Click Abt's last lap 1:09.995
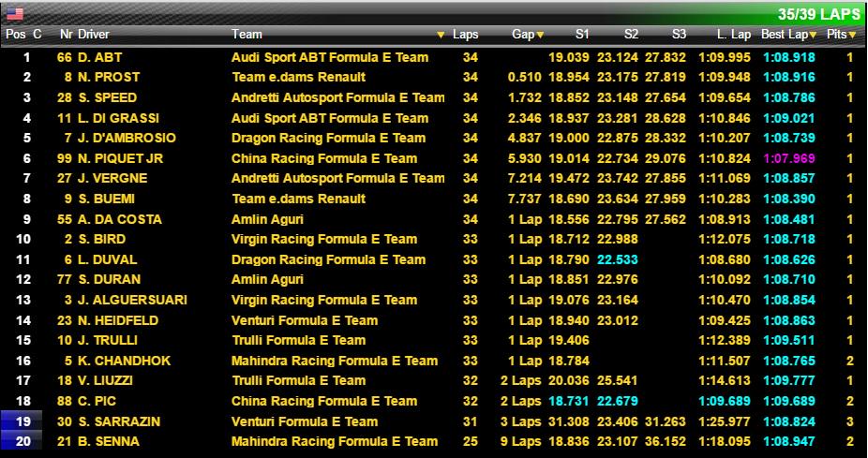The width and height of the screenshot is (868, 458). (x=725, y=57)
